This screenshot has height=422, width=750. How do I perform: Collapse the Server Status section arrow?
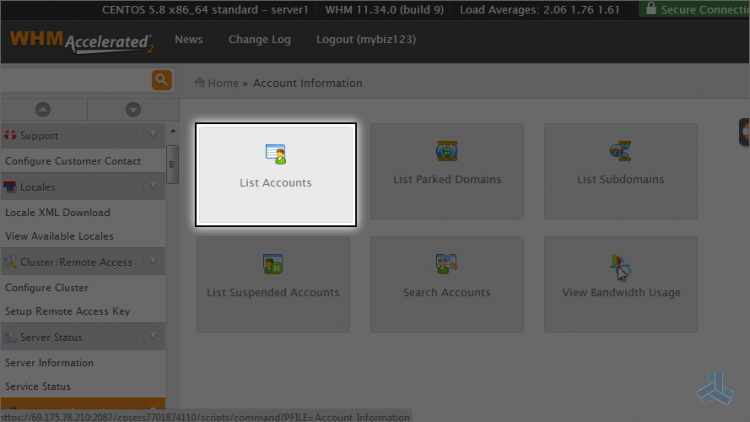click(x=153, y=336)
